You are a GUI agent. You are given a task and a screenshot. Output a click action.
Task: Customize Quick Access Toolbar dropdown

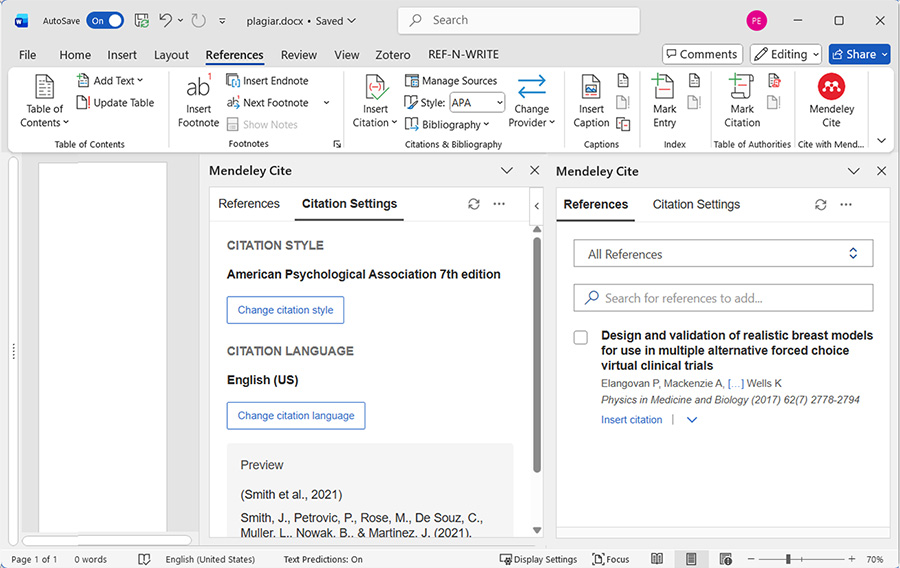pyautogui.click(x=222, y=21)
